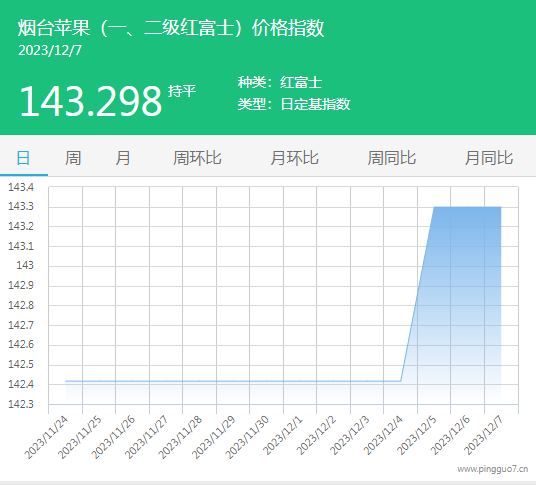
Task: Click the 种类: 红富士 label
Action: pos(280,82)
